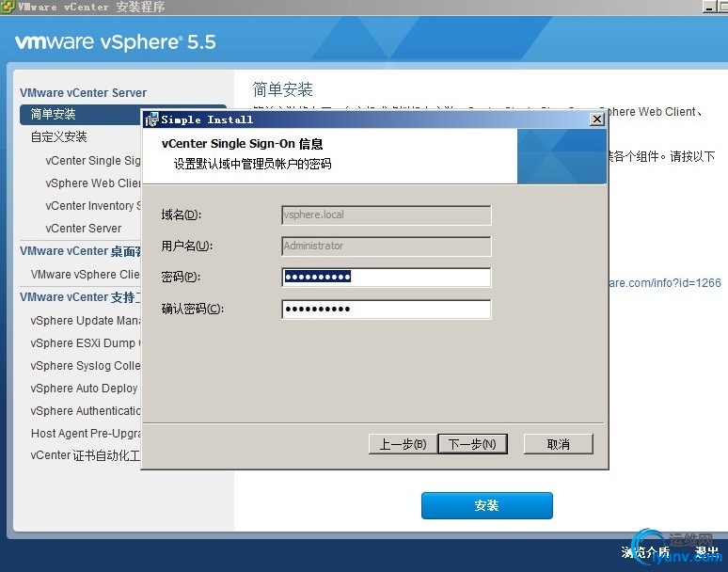
Task: Focus the 密码(P) password field
Action: tap(386, 278)
